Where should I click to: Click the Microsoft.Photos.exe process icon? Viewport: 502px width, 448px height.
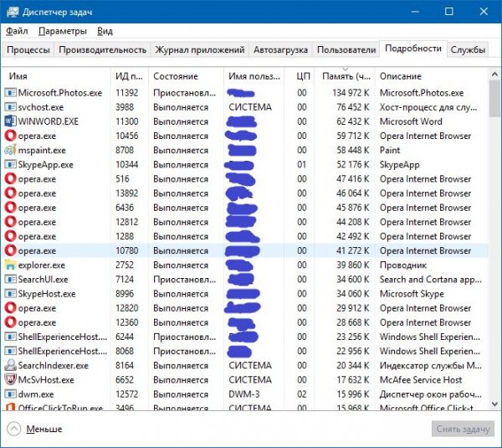pyautogui.click(x=10, y=93)
